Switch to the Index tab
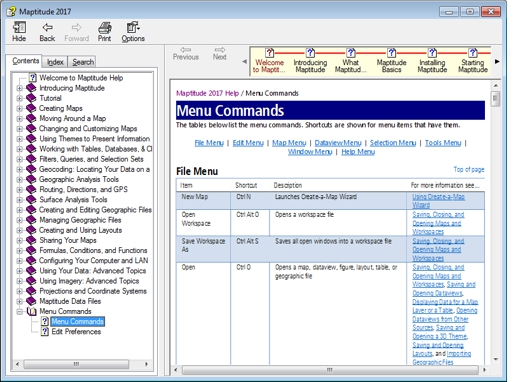525x382 pixels. (x=55, y=62)
